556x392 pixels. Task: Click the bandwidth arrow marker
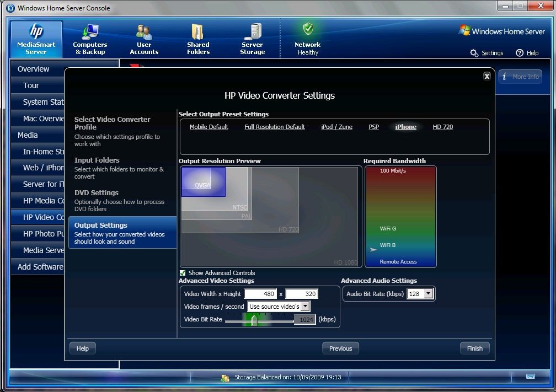click(x=373, y=250)
